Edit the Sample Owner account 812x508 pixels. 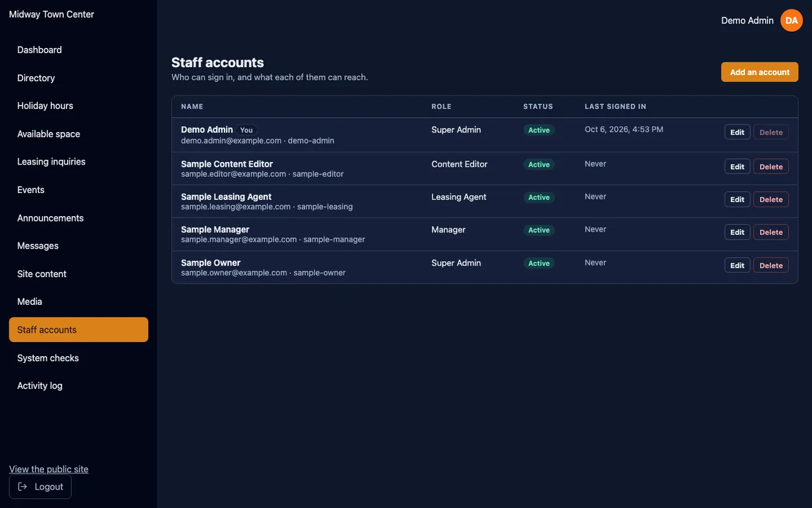[737, 266]
